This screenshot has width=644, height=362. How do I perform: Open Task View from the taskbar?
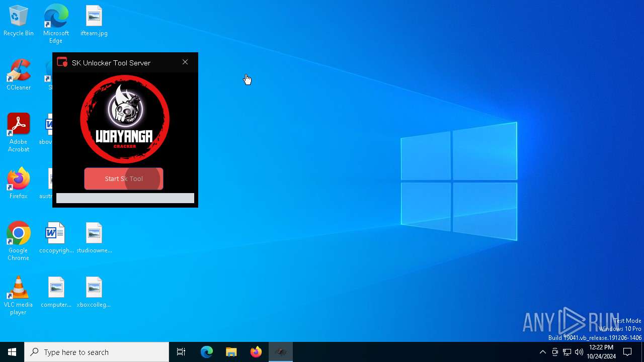[181, 352]
